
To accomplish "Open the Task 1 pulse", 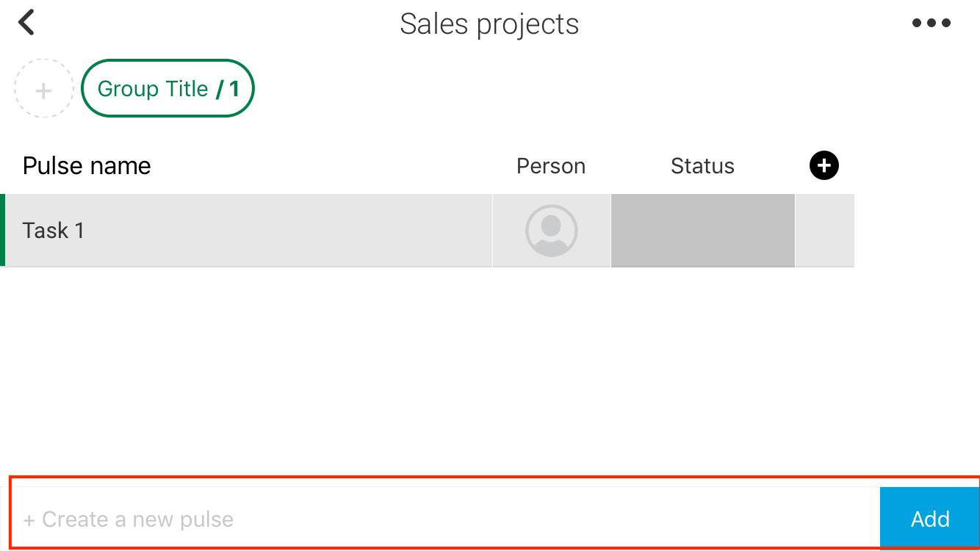I will pyautogui.click(x=248, y=231).
